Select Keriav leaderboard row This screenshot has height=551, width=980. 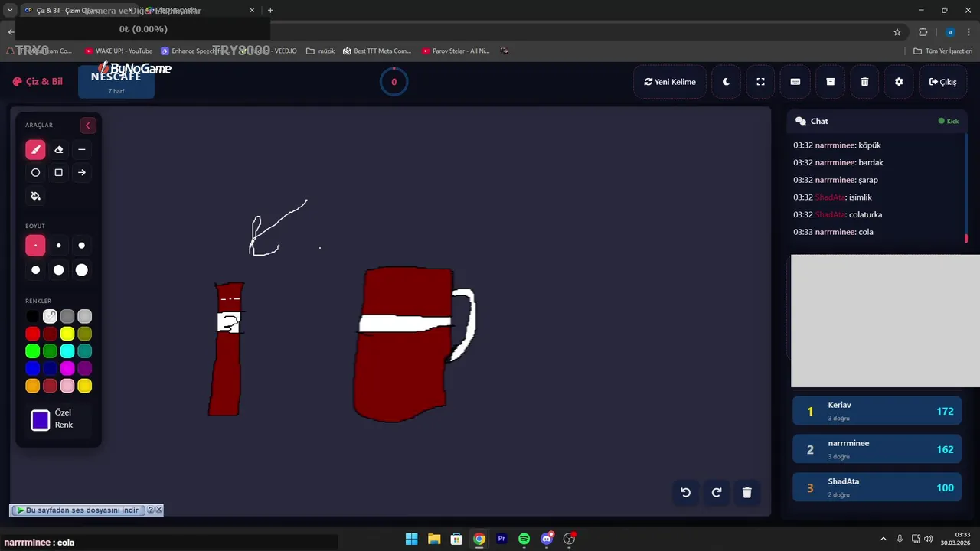tap(877, 411)
